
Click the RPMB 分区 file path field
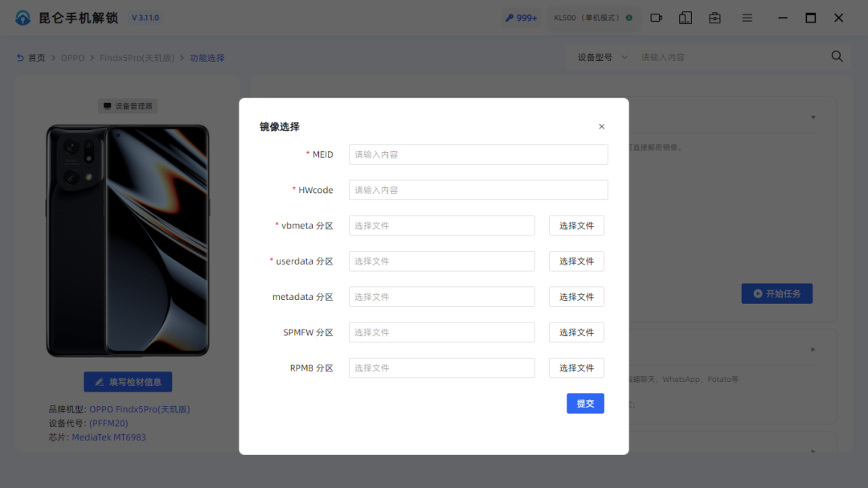pyautogui.click(x=442, y=367)
